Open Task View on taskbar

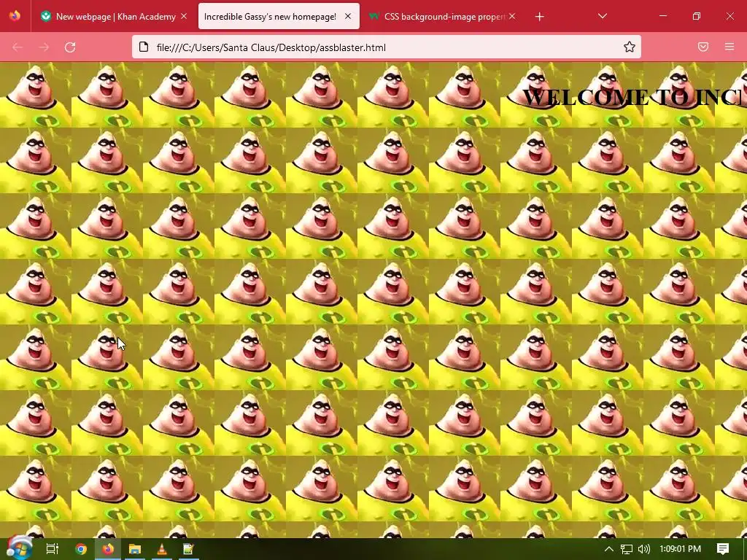pos(53,549)
